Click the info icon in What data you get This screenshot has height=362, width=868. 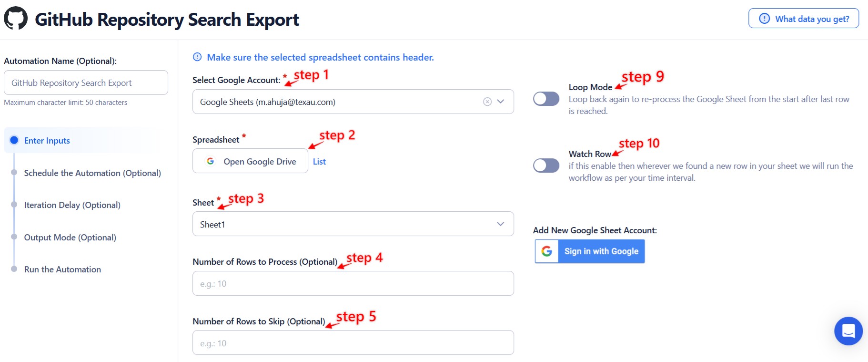[764, 19]
